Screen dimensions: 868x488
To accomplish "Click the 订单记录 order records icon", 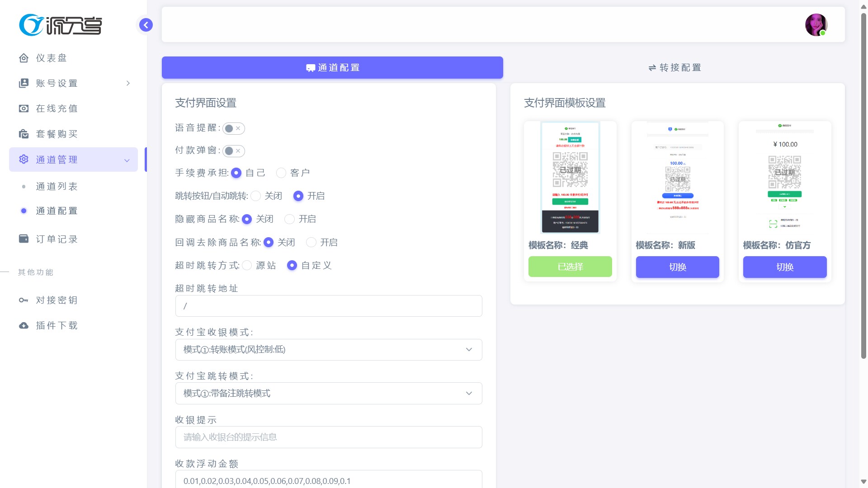I will pyautogui.click(x=24, y=239).
